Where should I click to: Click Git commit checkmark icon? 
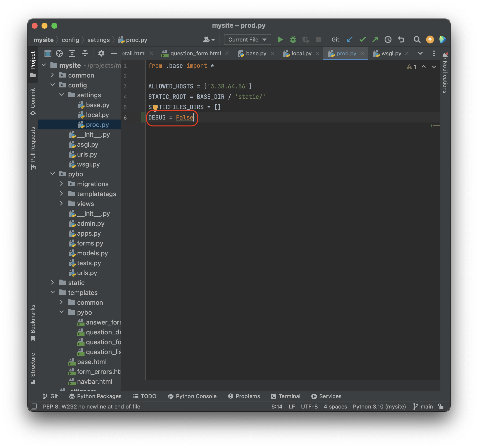(x=362, y=40)
